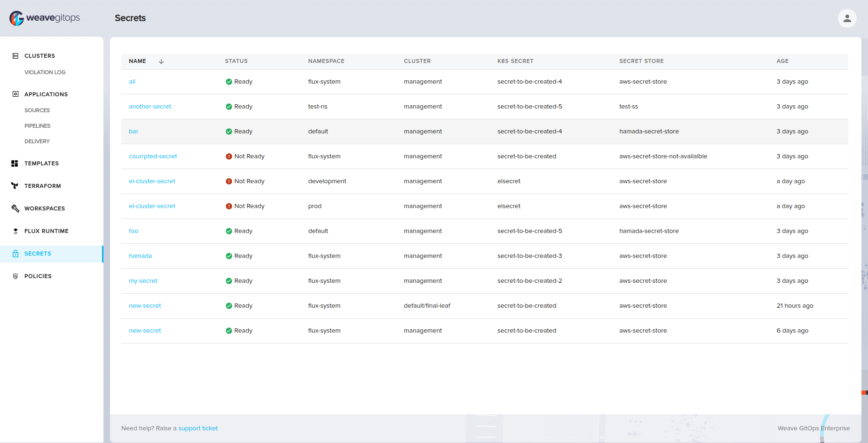Click Not Ready icon for prod el-cluster-secret
This screenshot has height=443, width=868.
[229, 206]
